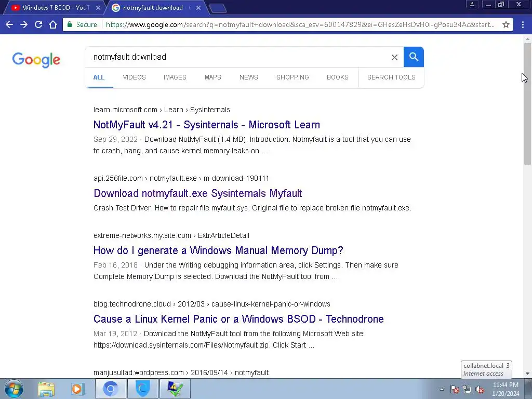Click the Google logo
532x399 pixels.
[x=36, y=60]
